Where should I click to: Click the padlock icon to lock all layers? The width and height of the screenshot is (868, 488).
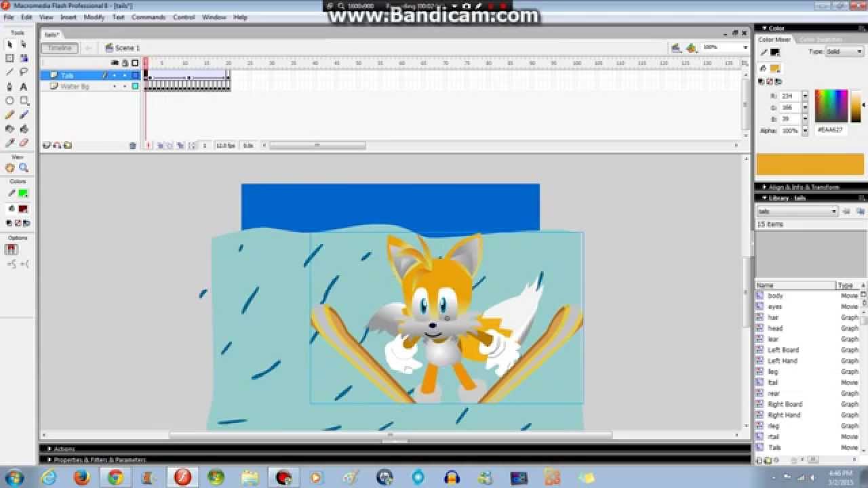[x=125, y=63]
